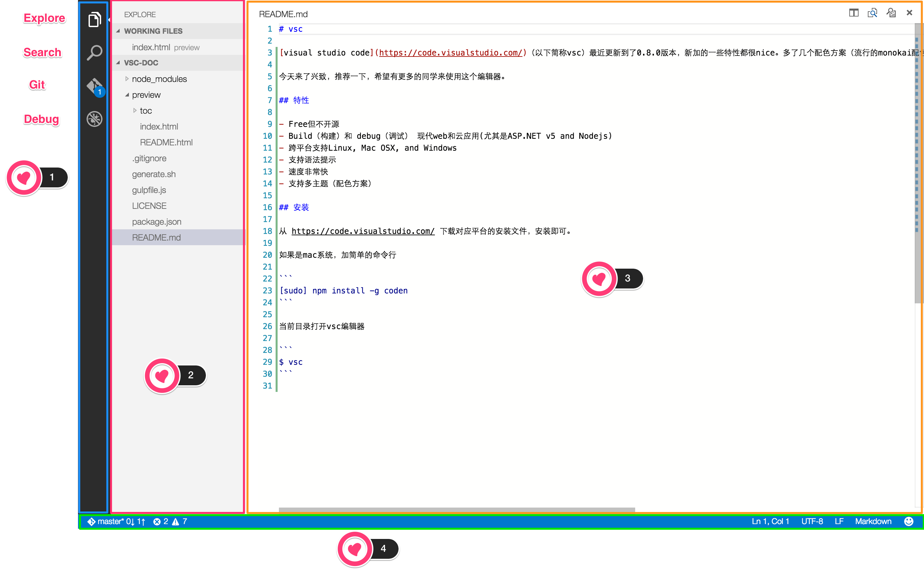Click the split editor icon

[x=853, y=13]
